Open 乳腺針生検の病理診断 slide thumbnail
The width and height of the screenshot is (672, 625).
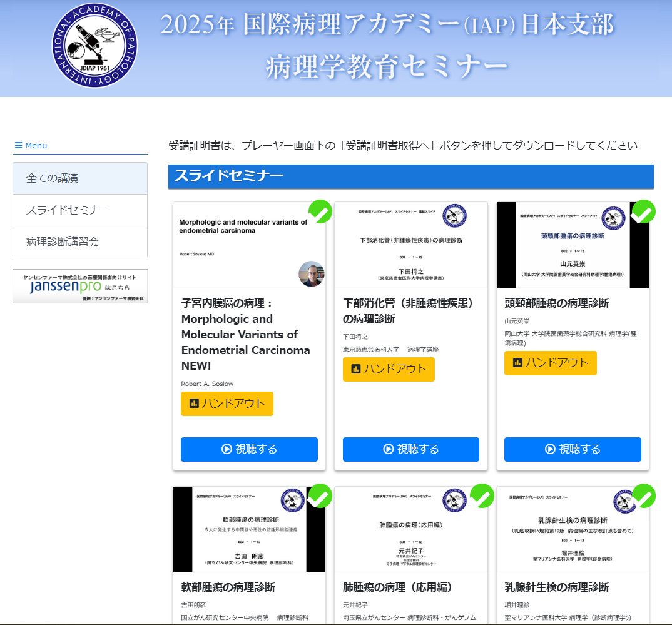click(573, 529)
